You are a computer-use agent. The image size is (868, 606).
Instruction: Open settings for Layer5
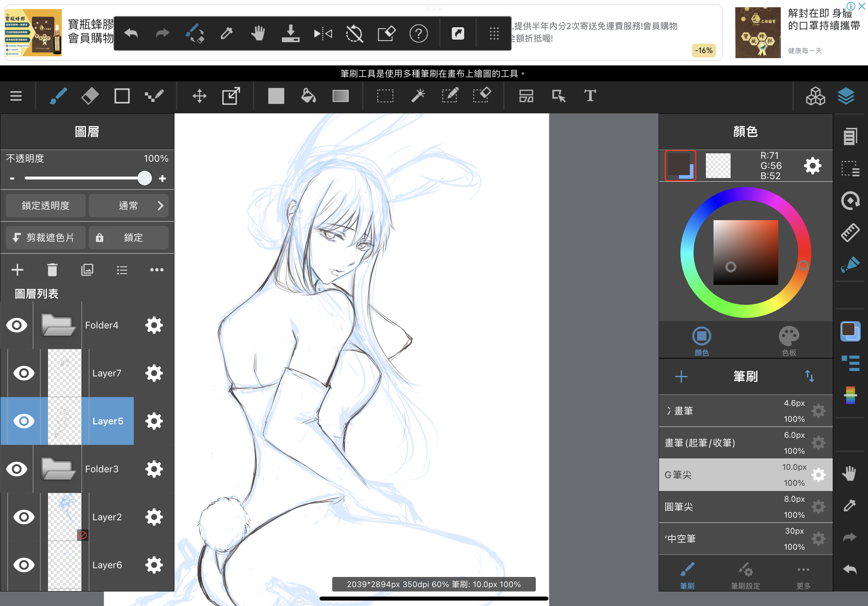pos(154,421)
